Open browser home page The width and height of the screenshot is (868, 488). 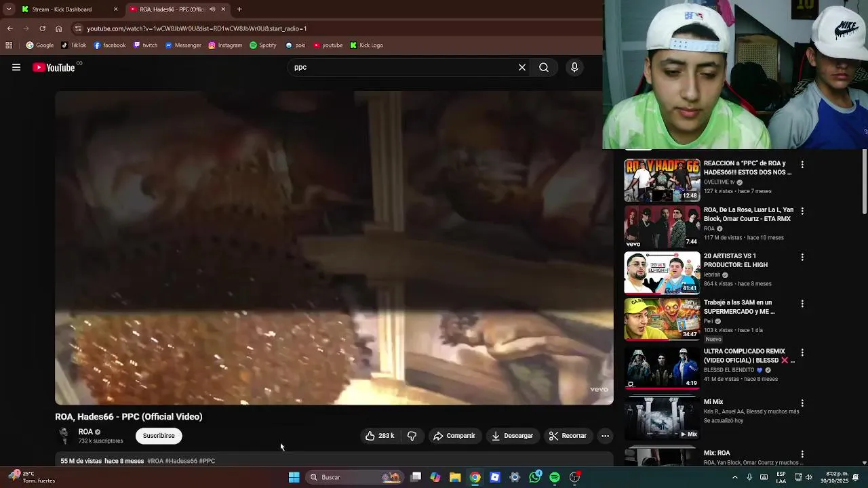pyautogui.click(x=58, y=28)
